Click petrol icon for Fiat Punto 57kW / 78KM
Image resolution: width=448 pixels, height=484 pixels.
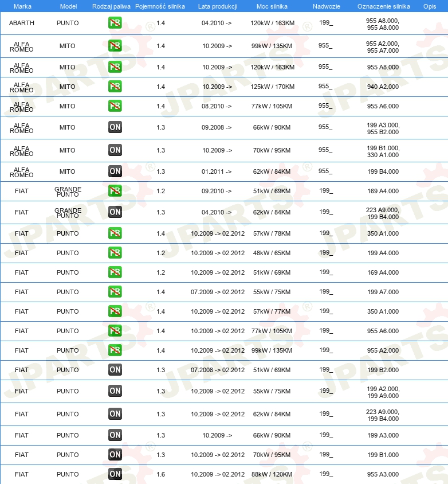tap(115, 233)
